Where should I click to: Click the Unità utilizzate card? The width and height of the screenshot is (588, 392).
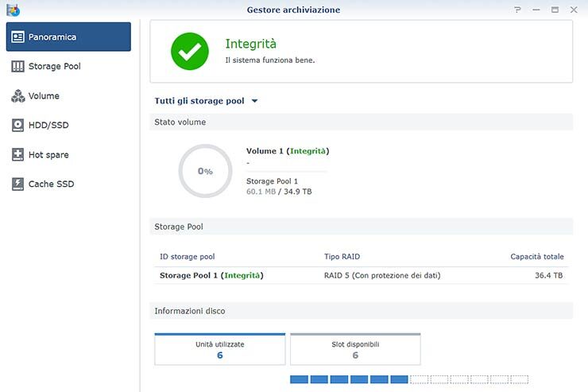[219, 349]
